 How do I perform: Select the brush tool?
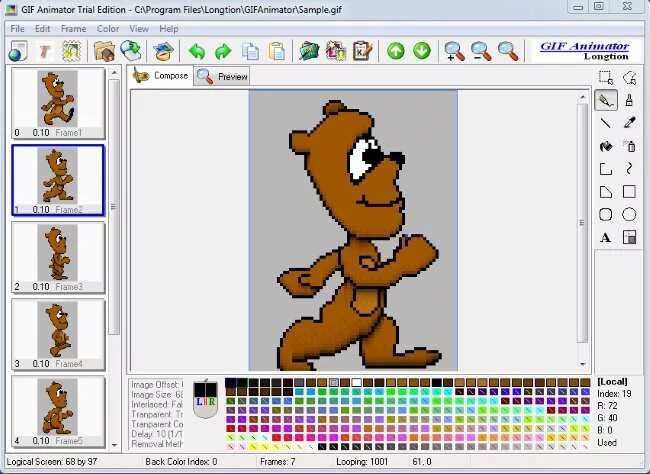coord(629,100)
